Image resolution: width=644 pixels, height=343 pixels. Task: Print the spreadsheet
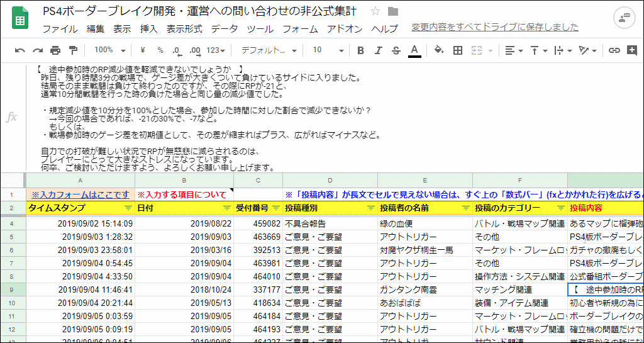point(55,50)
